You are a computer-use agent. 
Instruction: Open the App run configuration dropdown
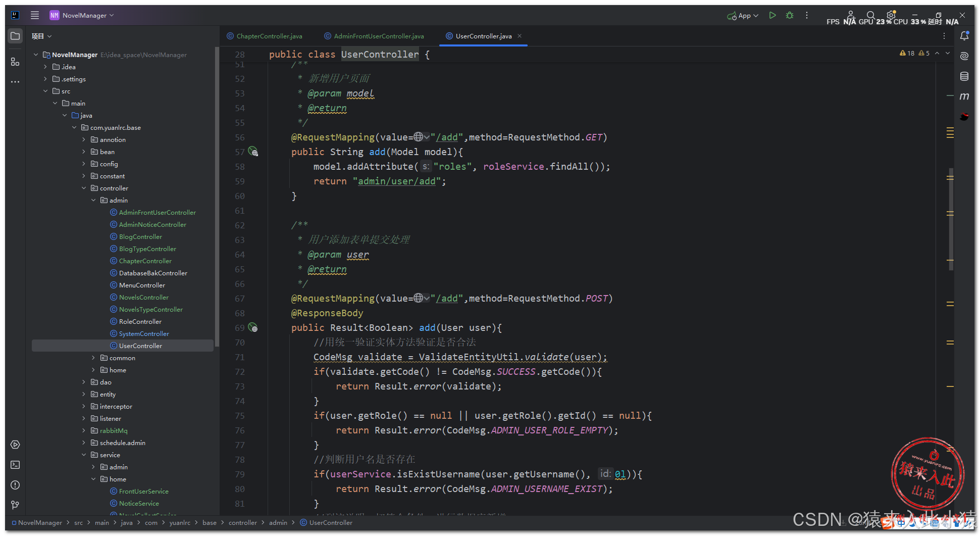pyautogui.click(x=743, y=16)
